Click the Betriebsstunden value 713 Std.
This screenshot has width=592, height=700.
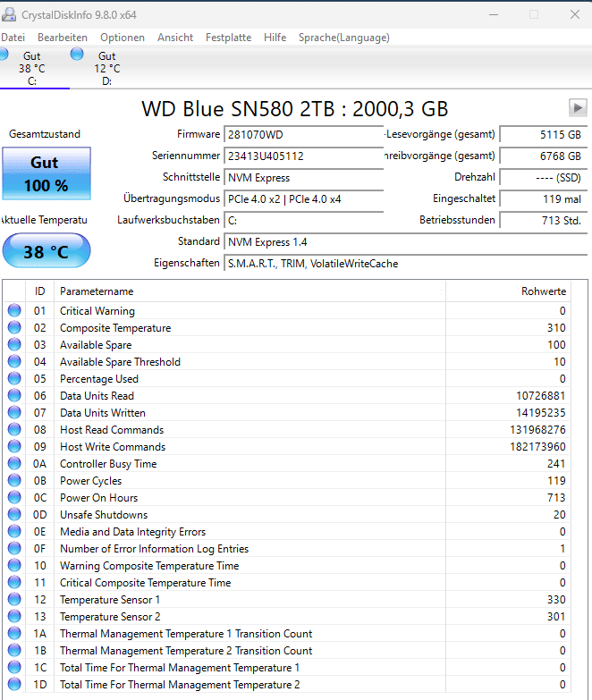point(544,220)
